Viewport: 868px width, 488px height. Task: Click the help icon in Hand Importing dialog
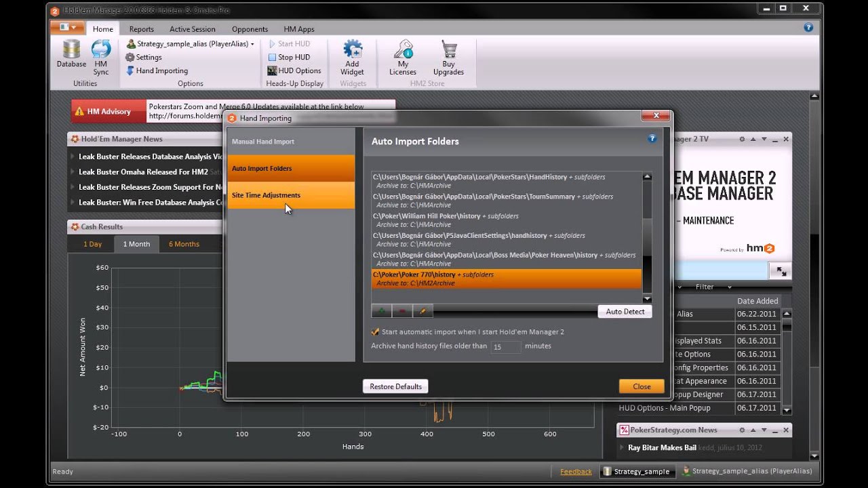coord(652,138)
